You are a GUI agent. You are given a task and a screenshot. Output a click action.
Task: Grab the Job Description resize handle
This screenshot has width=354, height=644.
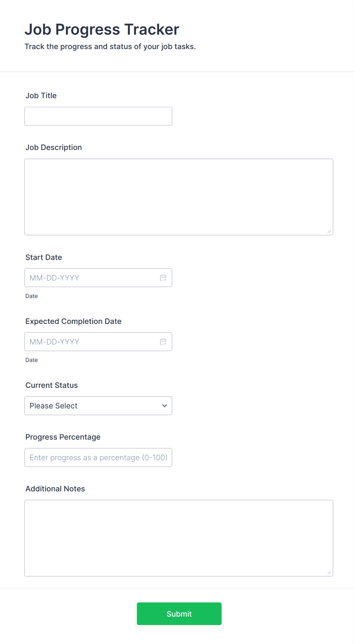[329, 231]
